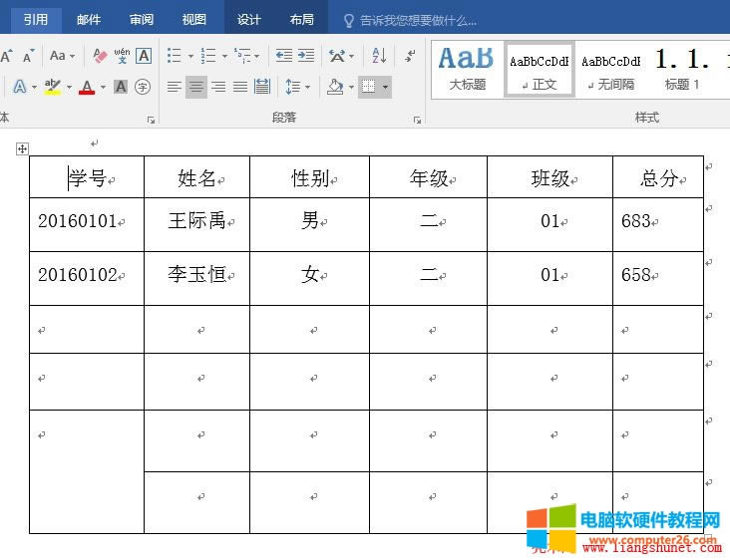
Task: Align text left
Action: tap(175, 87)
